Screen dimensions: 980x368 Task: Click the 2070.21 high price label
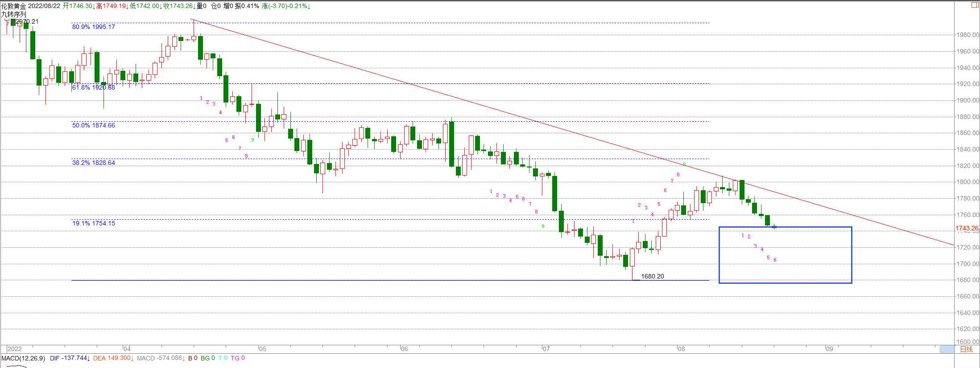click(x=27, y=21)
